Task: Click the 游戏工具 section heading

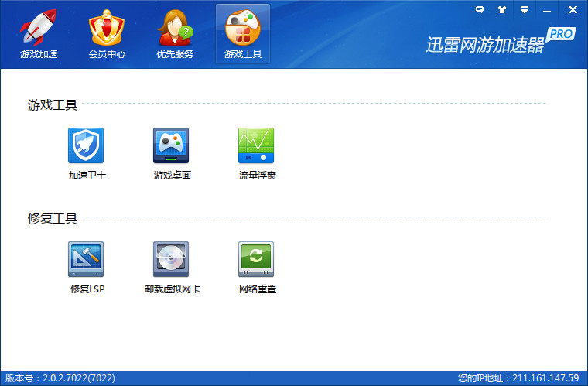Action: pos(52,104)
